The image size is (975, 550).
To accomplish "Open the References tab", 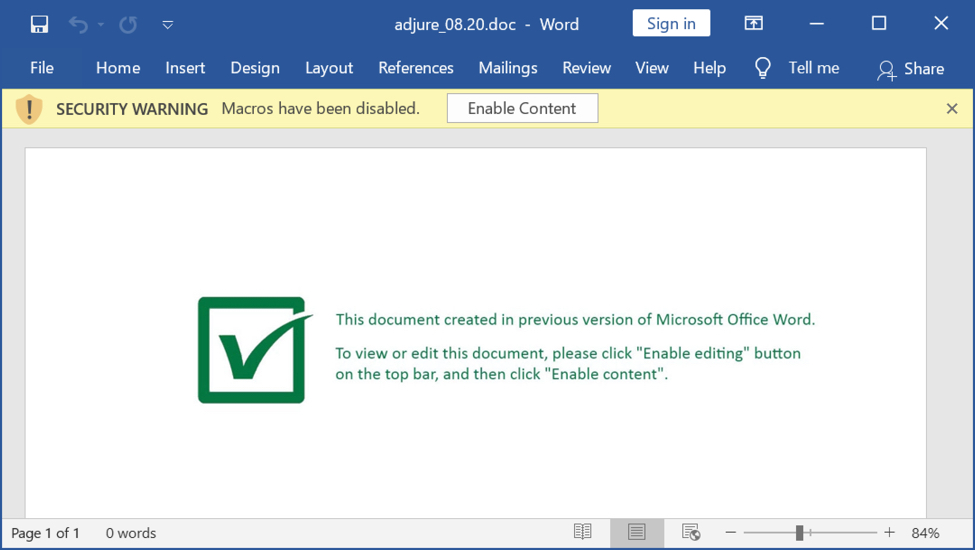I will pyautogui.click(x=416, y=68).
